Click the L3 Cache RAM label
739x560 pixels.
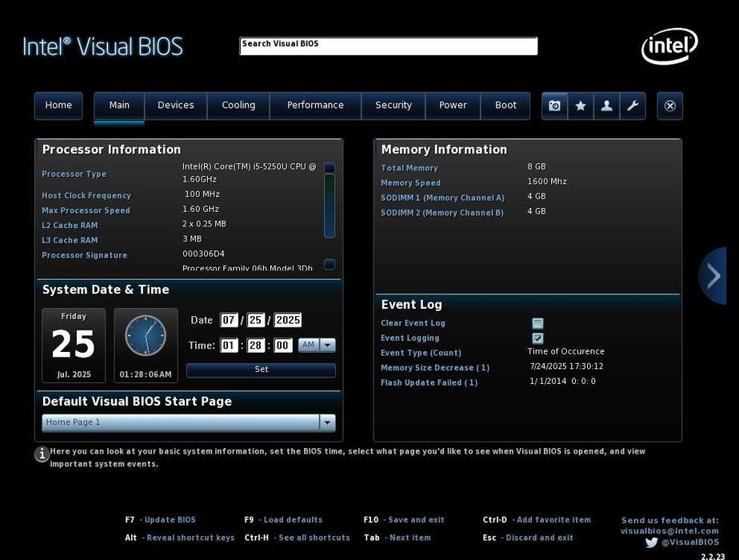click(x=70, y=241)
